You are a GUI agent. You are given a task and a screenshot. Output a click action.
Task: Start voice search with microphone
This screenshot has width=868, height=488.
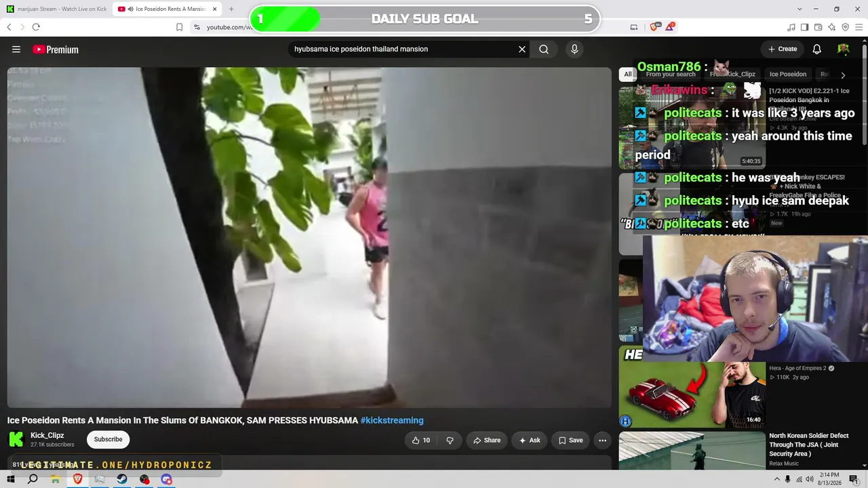(x=574, y=49)
